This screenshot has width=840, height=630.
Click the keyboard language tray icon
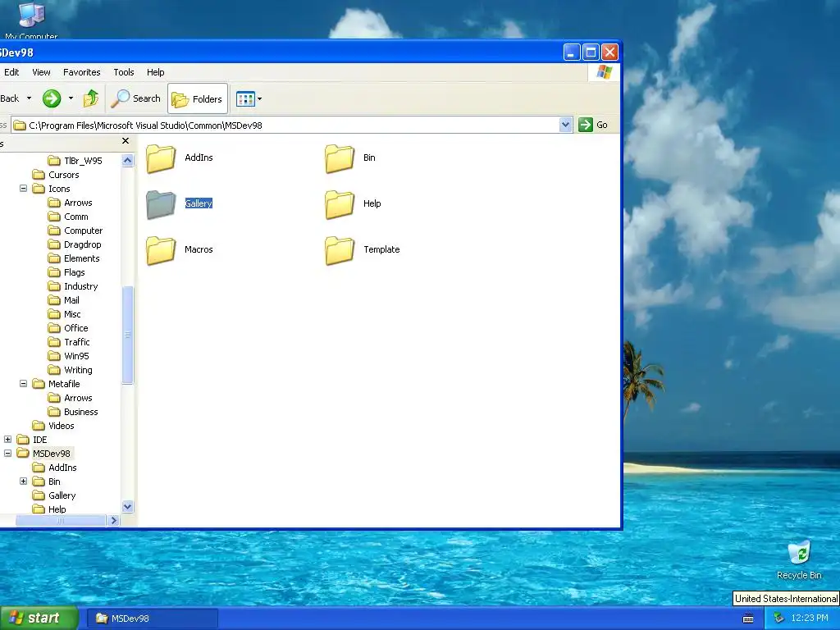[x=748, y=619]
